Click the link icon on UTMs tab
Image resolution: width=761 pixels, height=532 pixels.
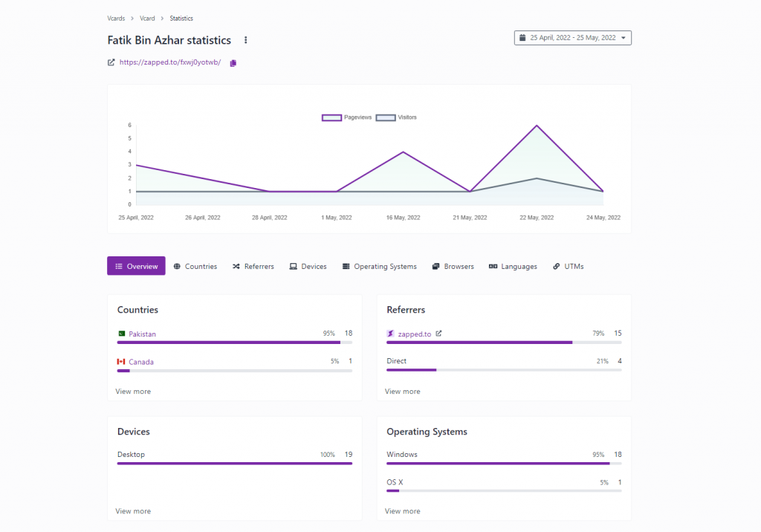tap(556, 266)
